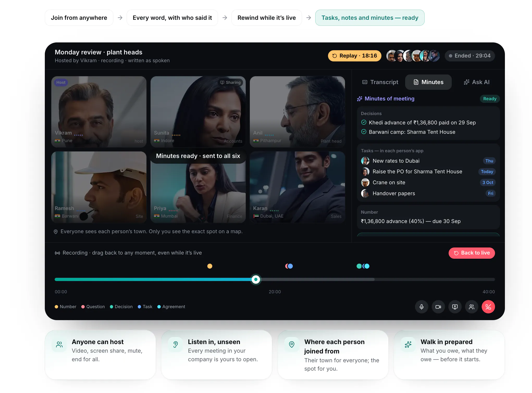This screenshot has height=393, width=532.
Task: Open Anil's Pithampur video tile
Action: (297, 112)
